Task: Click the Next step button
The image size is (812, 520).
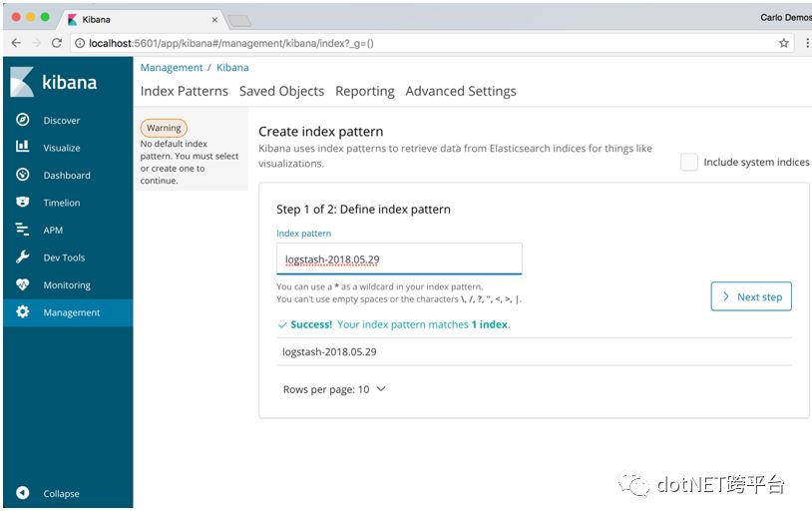Action: [751, 296]
